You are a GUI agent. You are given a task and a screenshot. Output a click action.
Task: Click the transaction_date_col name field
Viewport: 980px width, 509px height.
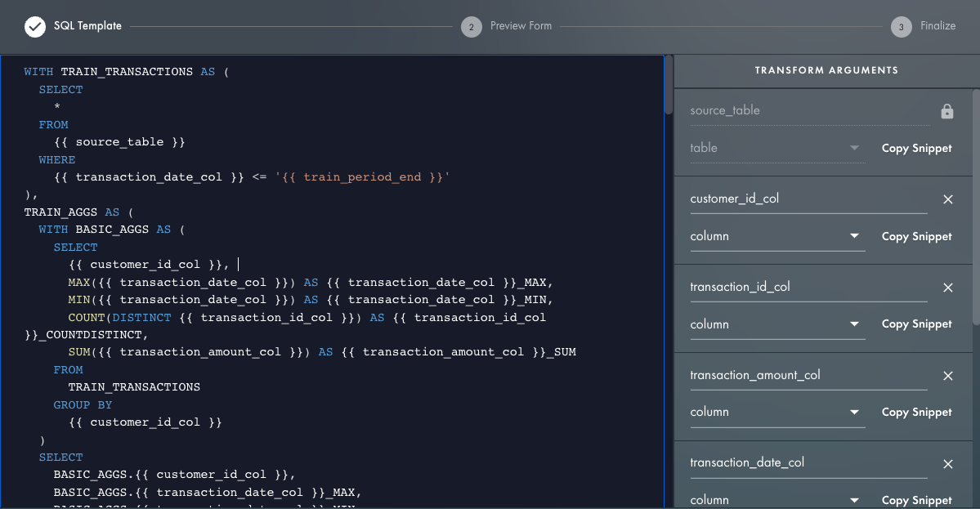(808, 463)
